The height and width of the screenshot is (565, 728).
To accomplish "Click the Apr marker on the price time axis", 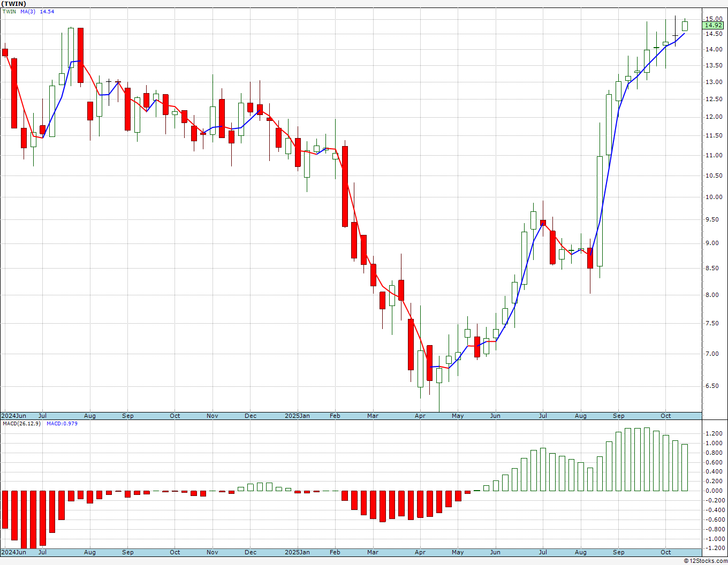I will click(420, 416).
